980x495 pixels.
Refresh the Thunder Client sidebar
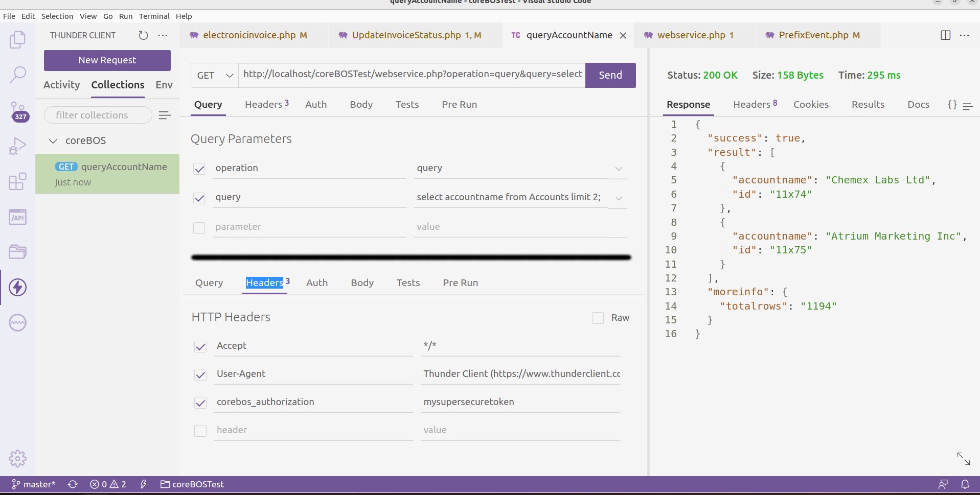point(143,35)
